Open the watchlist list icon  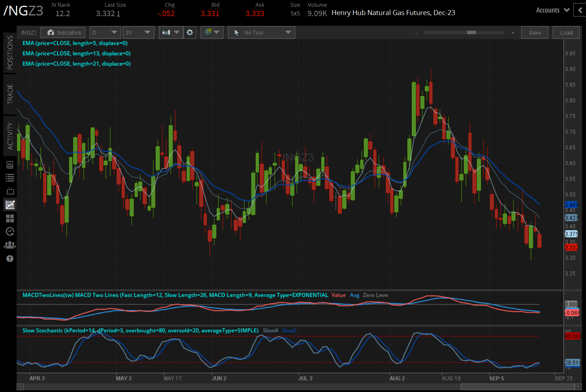(10, 178)
